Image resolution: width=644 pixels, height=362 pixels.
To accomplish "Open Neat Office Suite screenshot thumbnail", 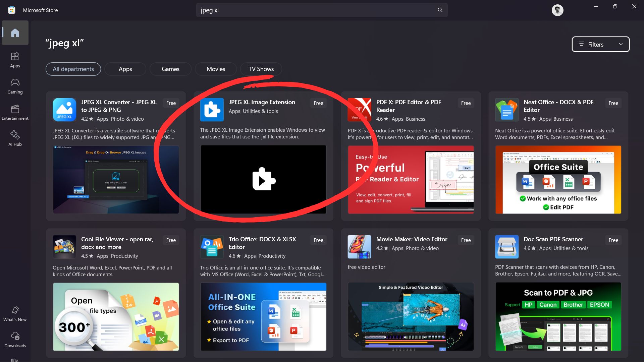I will 558,179.
